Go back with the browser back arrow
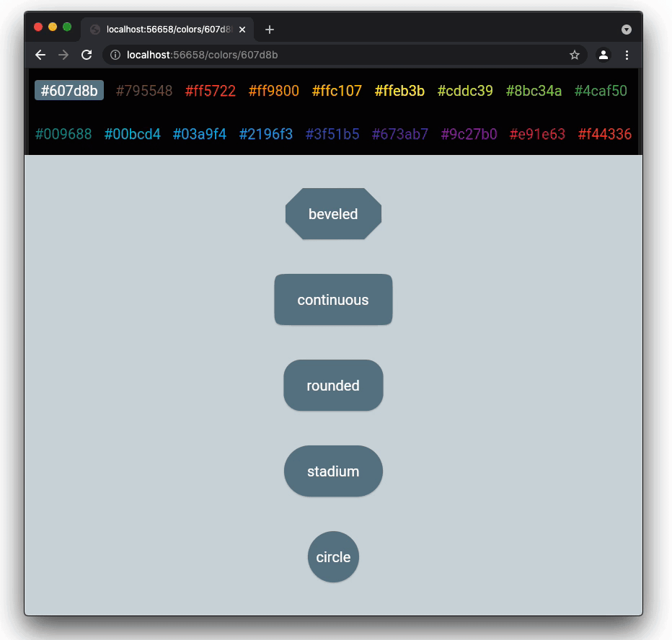Screen dimensions: 672x640 click(x=40, y=55)
